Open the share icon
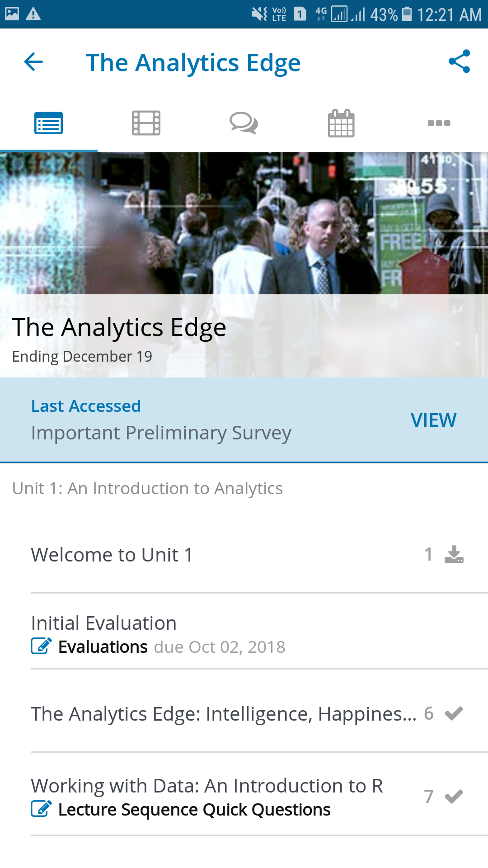 (459, 61)
